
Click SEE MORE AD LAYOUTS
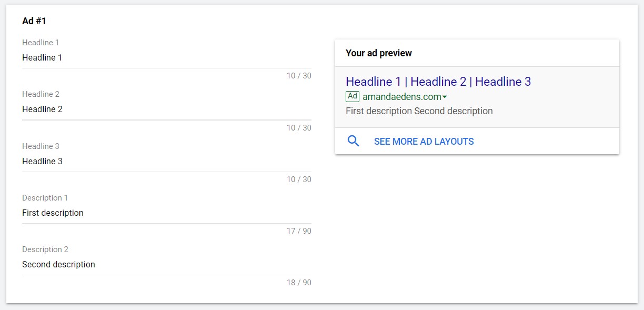[424, 141]
